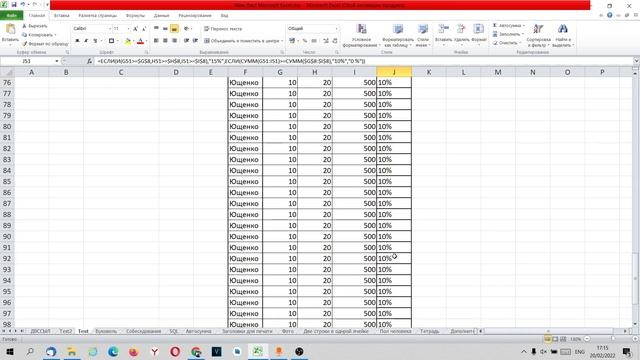Screen dimensions: 640x360
Task: Open Format as Table (Форматировать как таблицу)
Action: click(x=398, y=36)
